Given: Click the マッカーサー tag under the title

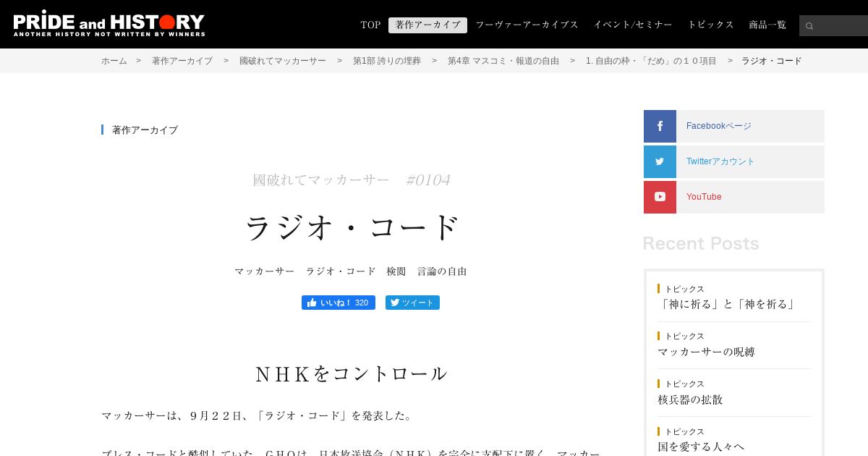Looking at the screenshot, I should [264, 271].
